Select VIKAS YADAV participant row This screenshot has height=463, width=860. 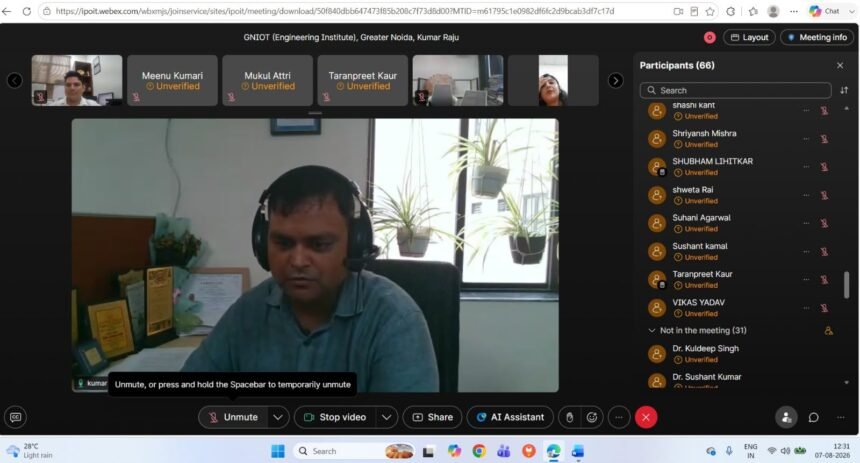click(x=738, y=308)
